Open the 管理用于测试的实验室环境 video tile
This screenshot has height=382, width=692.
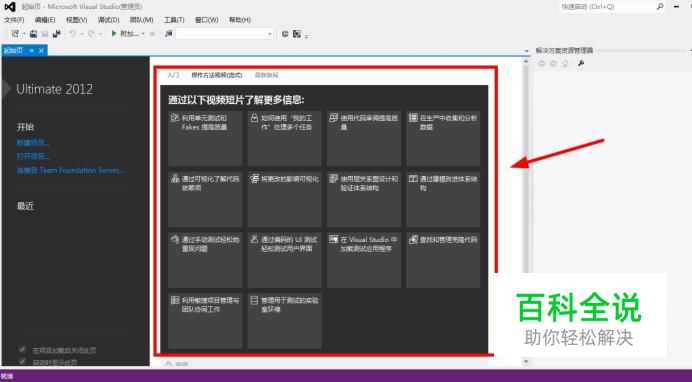[x=285, y=321]
